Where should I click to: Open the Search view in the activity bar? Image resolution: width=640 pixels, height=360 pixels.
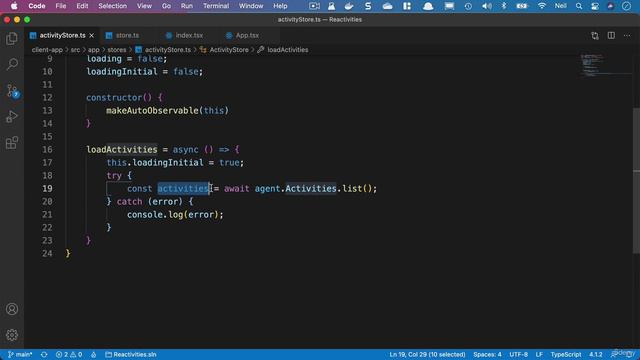pyautogui.click(x=12, y=64)
